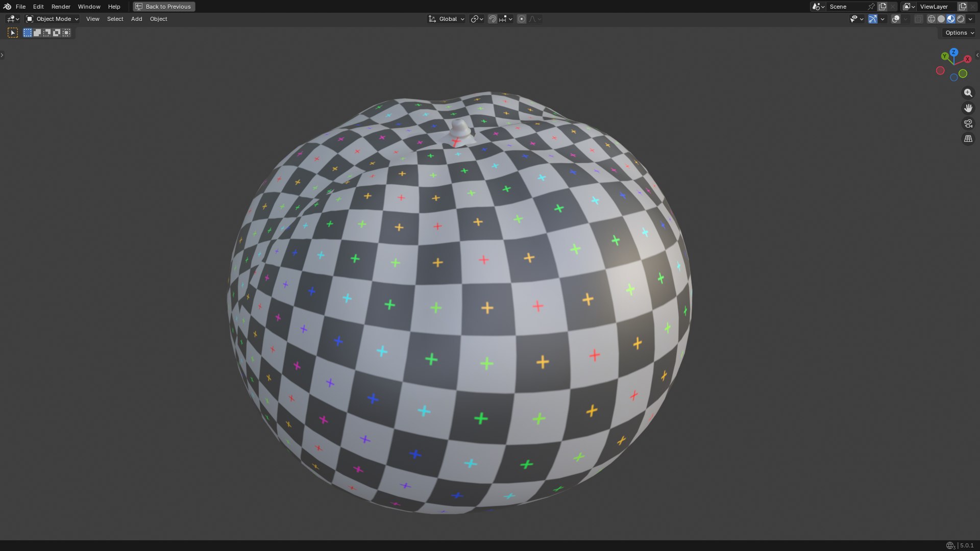
Task: Open Global transform orientation dropdown
Action: [447, 19]
